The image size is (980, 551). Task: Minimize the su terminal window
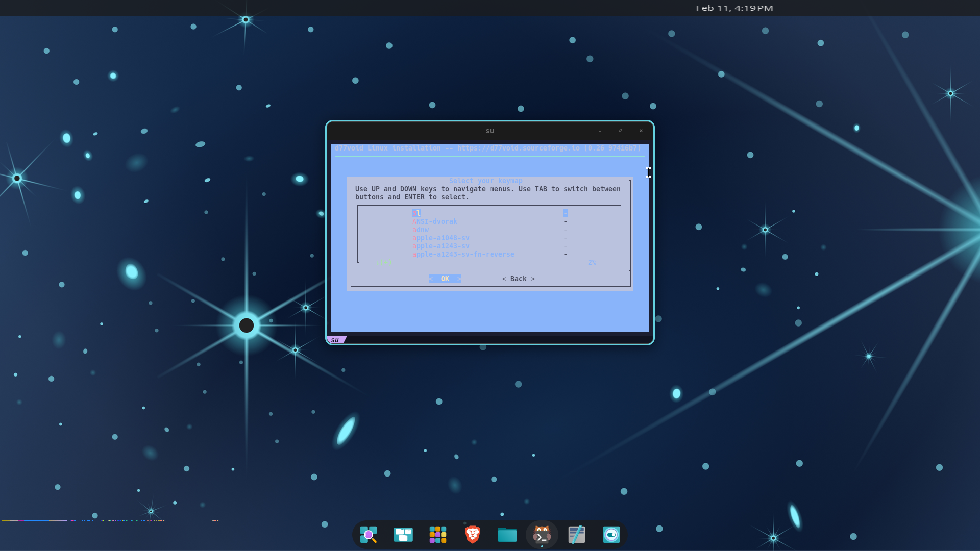[x=600, y=131]
